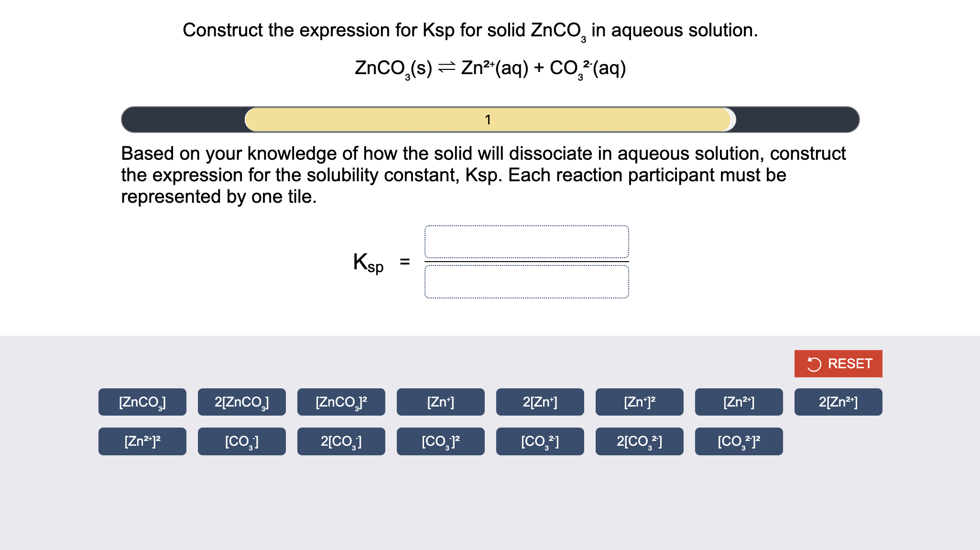Select the [Zn⁺]² tile
The height and width of the screenshot is (550, 980).
[x=639, y=402]
